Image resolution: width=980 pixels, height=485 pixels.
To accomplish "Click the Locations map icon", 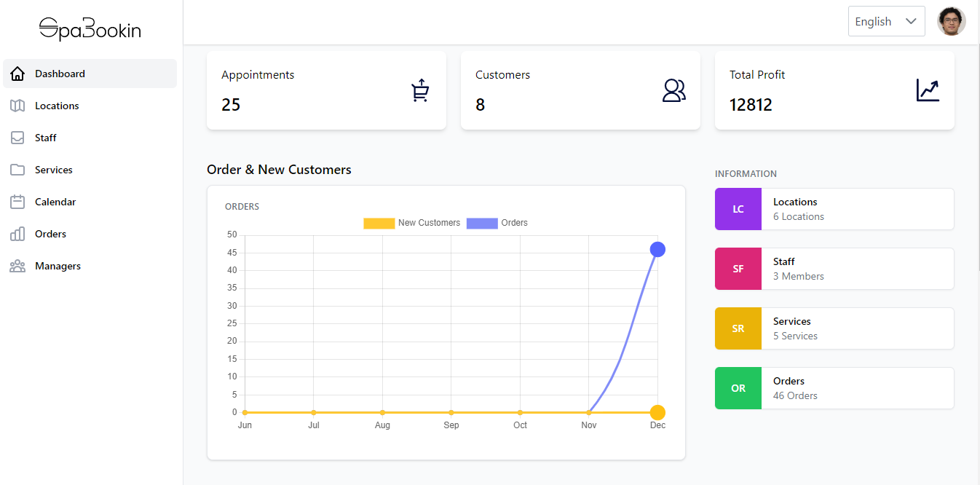I will (17, 106).
